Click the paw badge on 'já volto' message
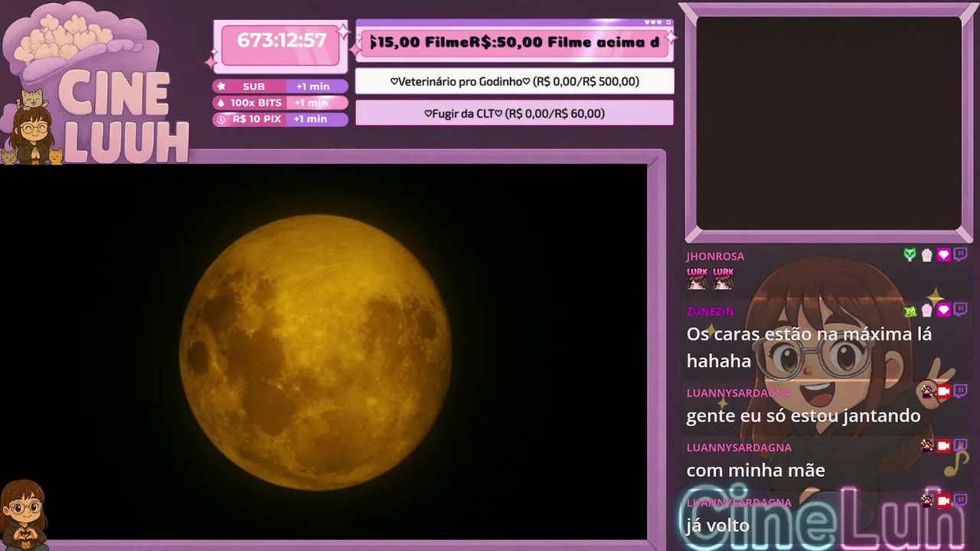980x551 pixels. pos(926,500)
